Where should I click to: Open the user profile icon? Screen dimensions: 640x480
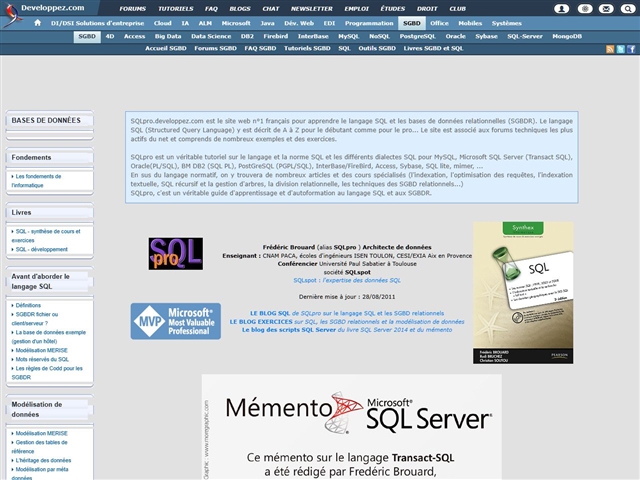click(x=562, y=9)
